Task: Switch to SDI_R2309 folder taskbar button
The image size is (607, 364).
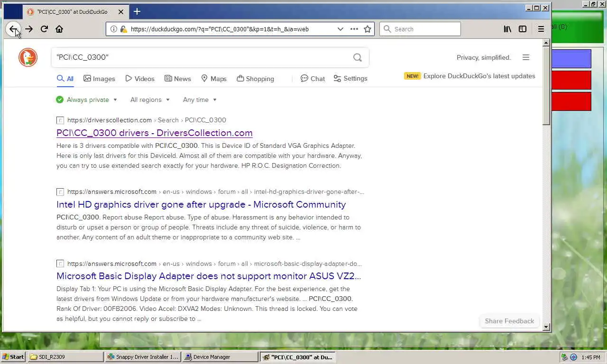Action: (x=65, y=357)
